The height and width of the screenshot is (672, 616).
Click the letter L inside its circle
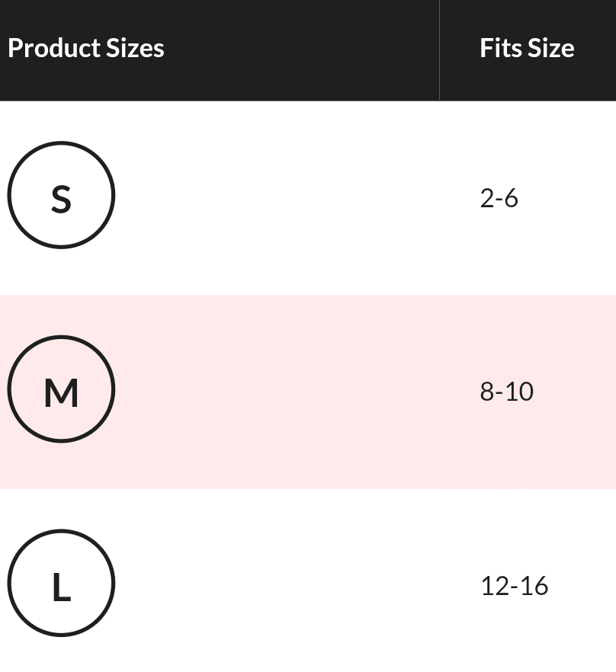point(61,587)
